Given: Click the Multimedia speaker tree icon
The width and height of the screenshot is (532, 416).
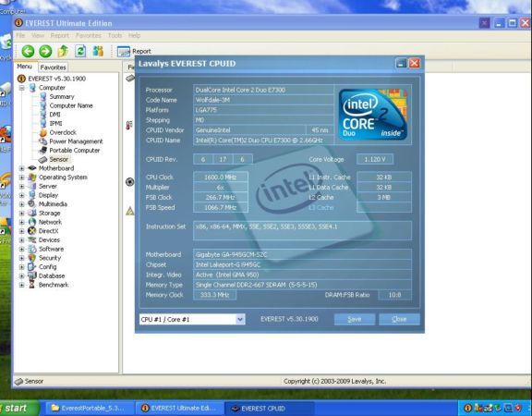Looking at the screenshot, I should click(x=32, y=204).
